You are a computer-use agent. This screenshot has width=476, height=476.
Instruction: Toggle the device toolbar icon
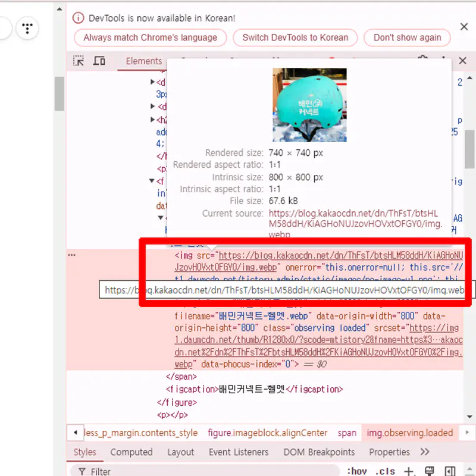coord(99,61)
